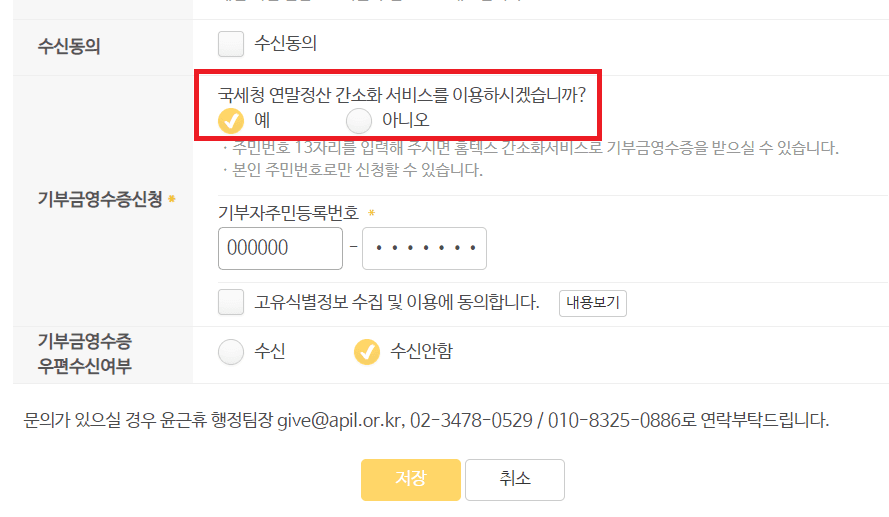
Task: Click the 고유식별정보 수집 및 이용에 동의합니다 label
Action: [x=396, y=302]
